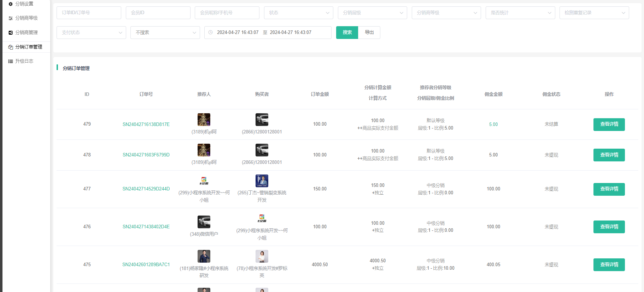644x292 pixels.
Task: Click buyer car avatar for order 478
Action: (x=262, y=150)
